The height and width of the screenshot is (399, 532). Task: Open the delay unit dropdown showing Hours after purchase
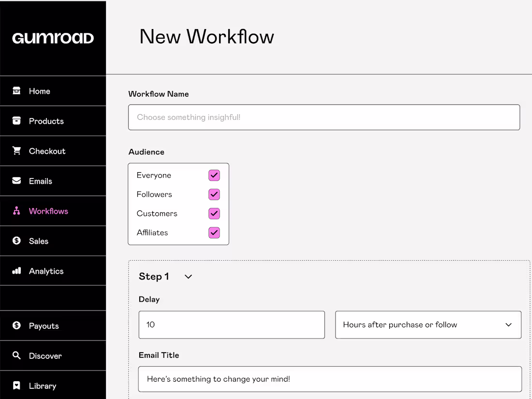[x=428, y=325]
